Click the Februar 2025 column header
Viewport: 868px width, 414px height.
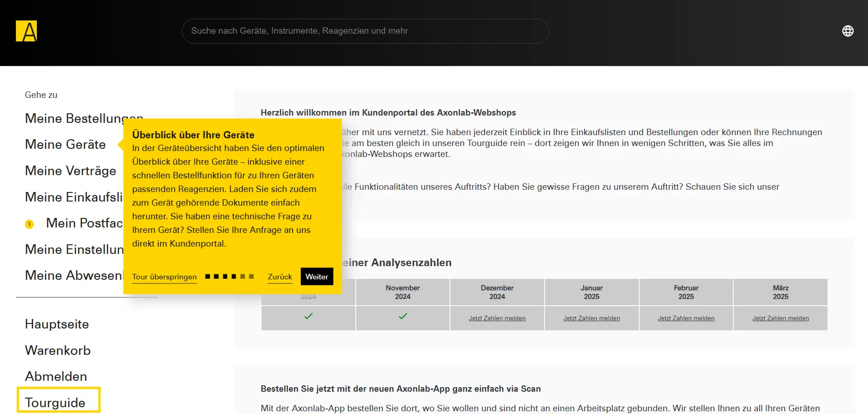coord(686,292)
